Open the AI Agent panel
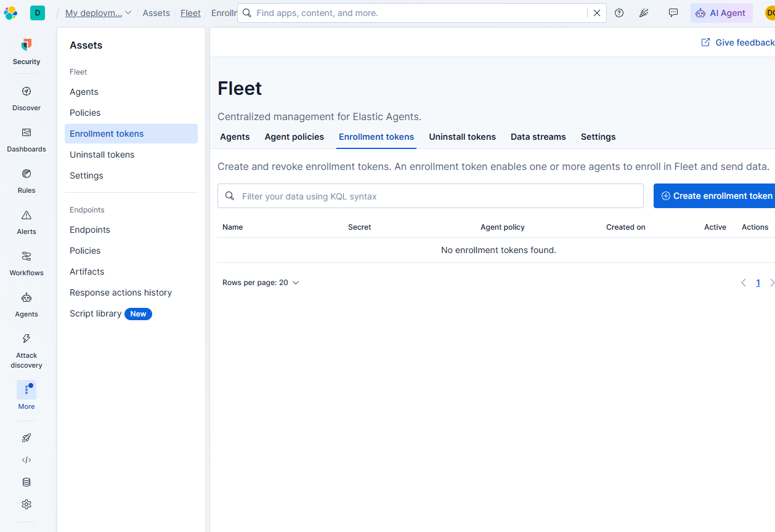 click(x=721, y=13)
